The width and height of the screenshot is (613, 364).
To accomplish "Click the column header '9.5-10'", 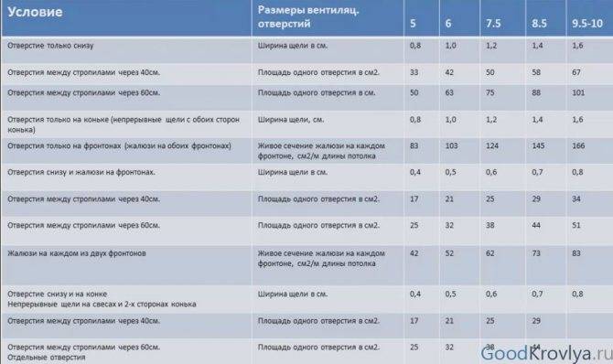I will 587,24.
